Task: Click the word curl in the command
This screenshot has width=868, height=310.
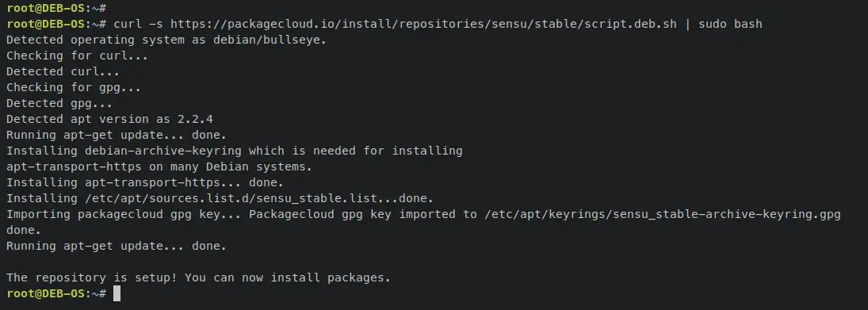Action: pos(128,24)
